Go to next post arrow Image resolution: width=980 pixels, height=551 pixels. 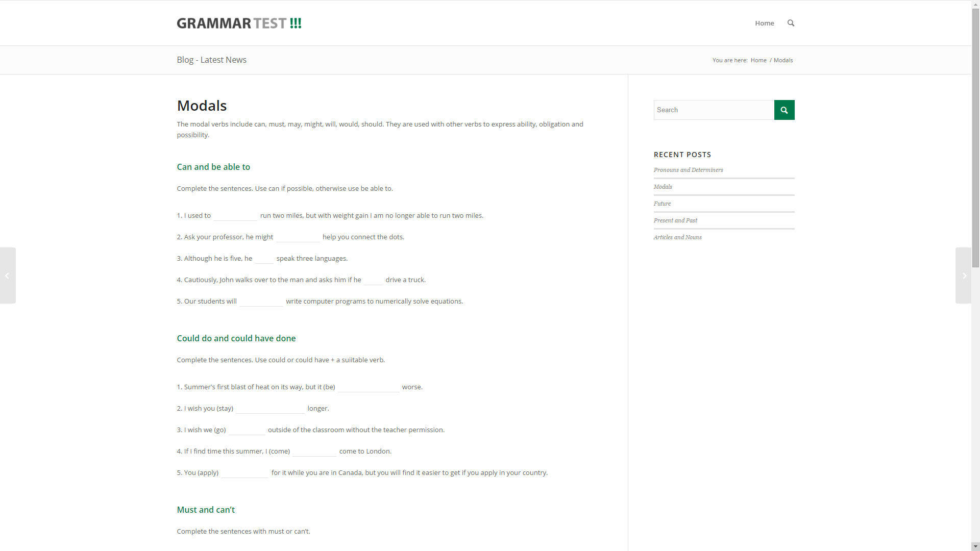[964, 275]
